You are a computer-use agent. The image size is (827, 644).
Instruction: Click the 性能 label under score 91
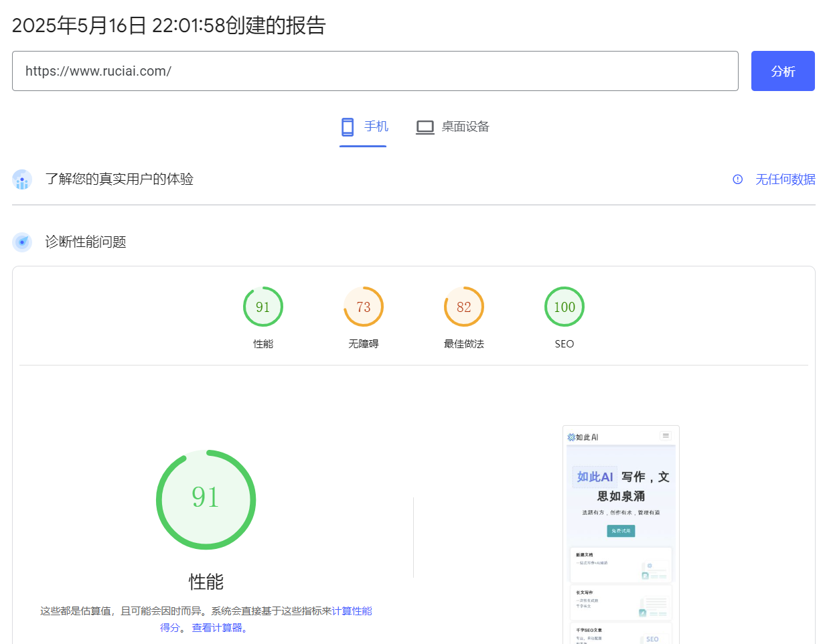(x=263, y=344)
